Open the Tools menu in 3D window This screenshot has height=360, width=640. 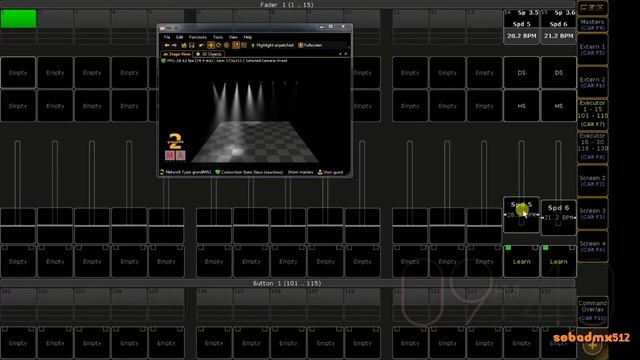218,37
